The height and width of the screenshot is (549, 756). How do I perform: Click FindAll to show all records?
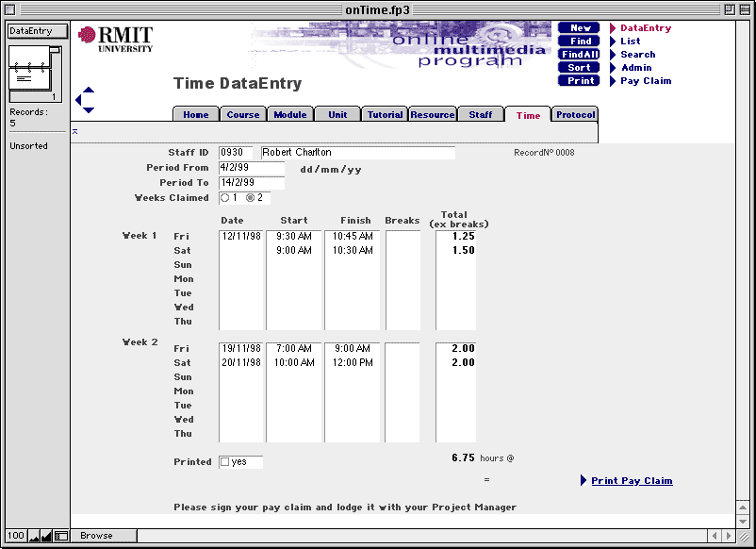(578, 54)
